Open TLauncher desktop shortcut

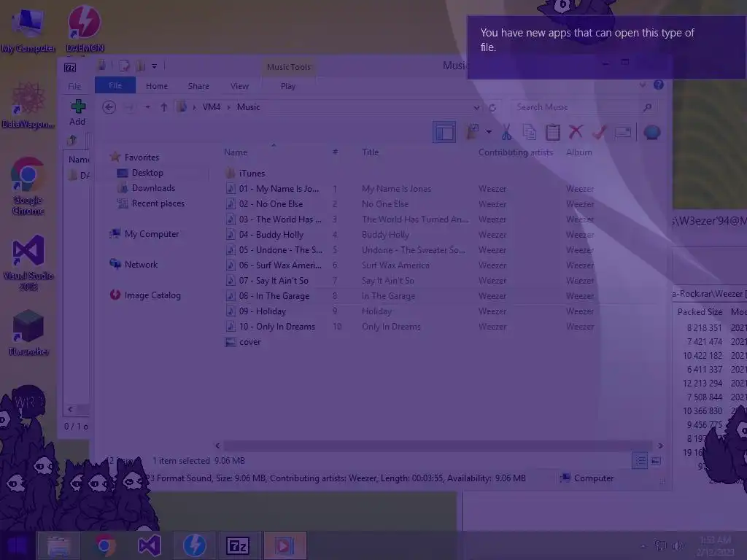[x=28, y=332]
